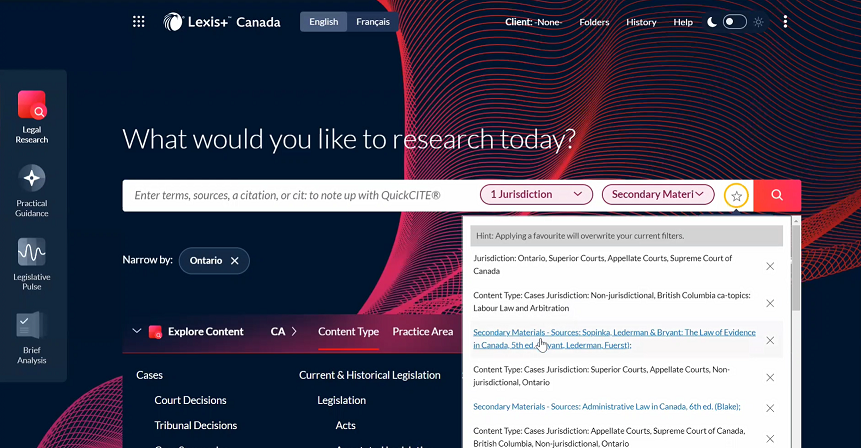The height and width of the screenshot is (448, 861).
Task: Delete the Labour Law and Arbitration favourite
Action: click(770, 303)
